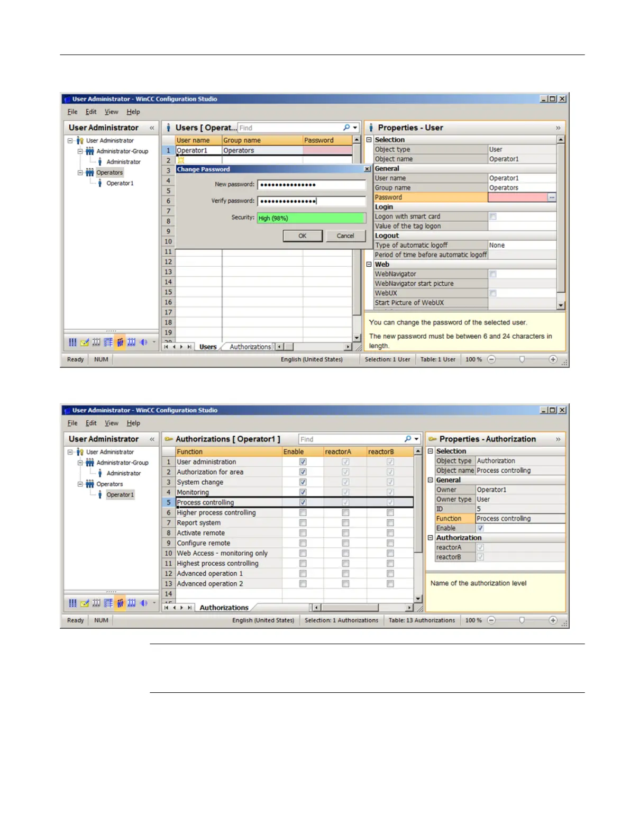Toggle the WebNavigator checkbox in Properties - User
This screenshot has height=840, width=630.
(493, 274)
